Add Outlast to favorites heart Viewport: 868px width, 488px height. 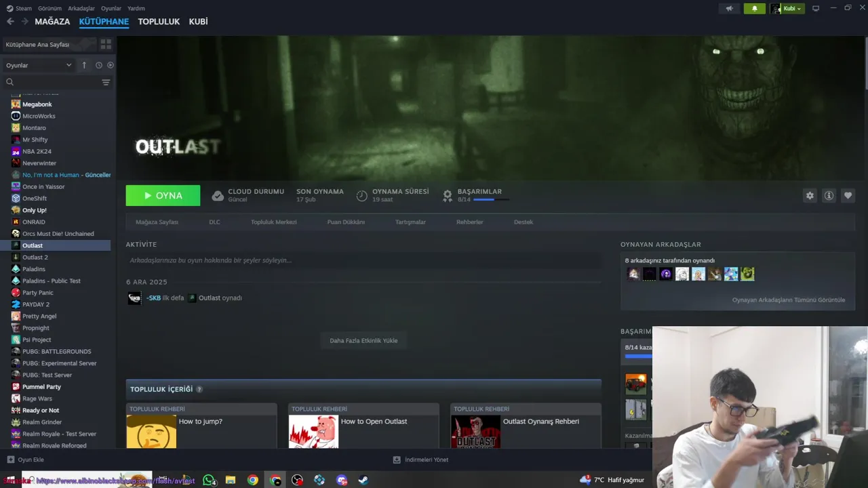[848, 195]
